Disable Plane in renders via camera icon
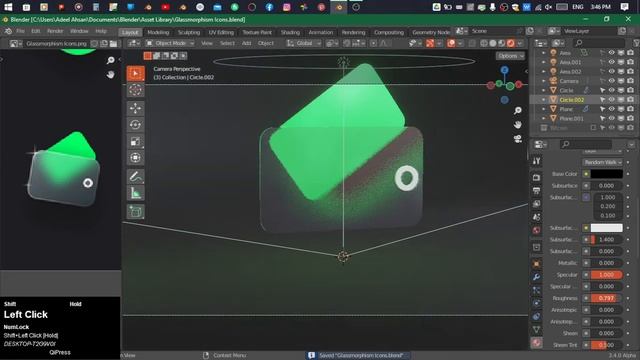Image resolution: width=640 pixels, height=360 pixels. coord(631,109)
